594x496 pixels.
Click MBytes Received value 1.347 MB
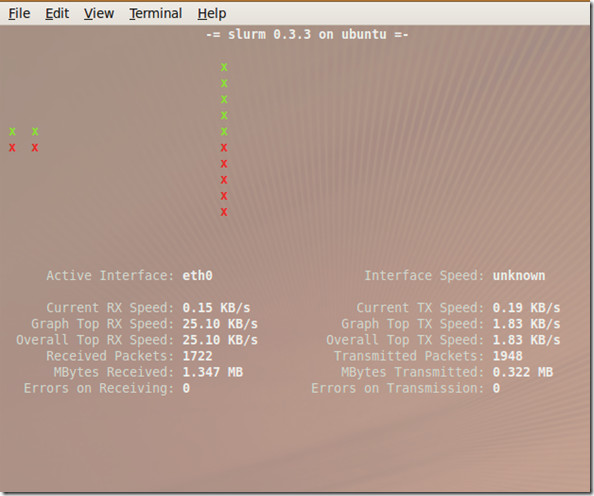coord(213,372)
